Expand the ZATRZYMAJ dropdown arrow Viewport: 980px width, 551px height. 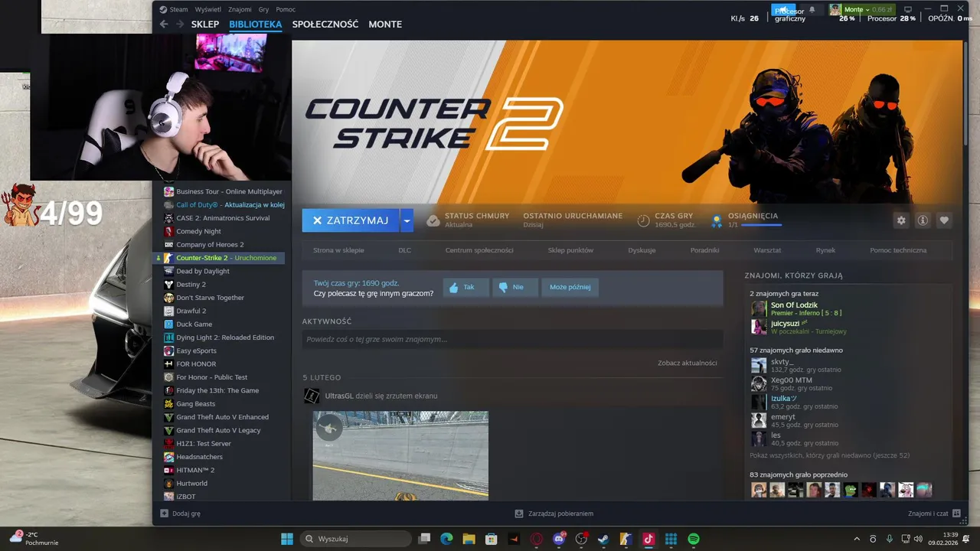pyautogui.click(x=407, y=220)
